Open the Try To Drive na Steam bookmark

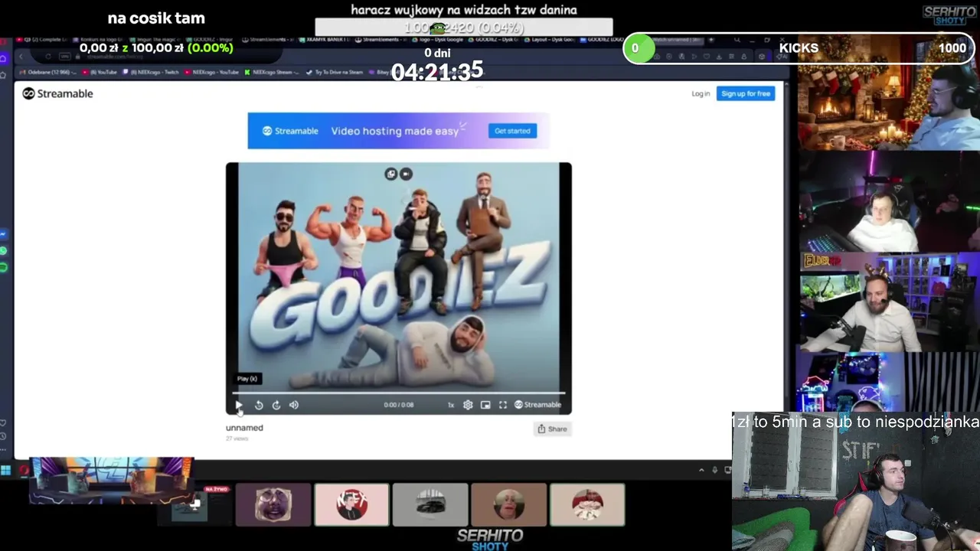point(334,72)
